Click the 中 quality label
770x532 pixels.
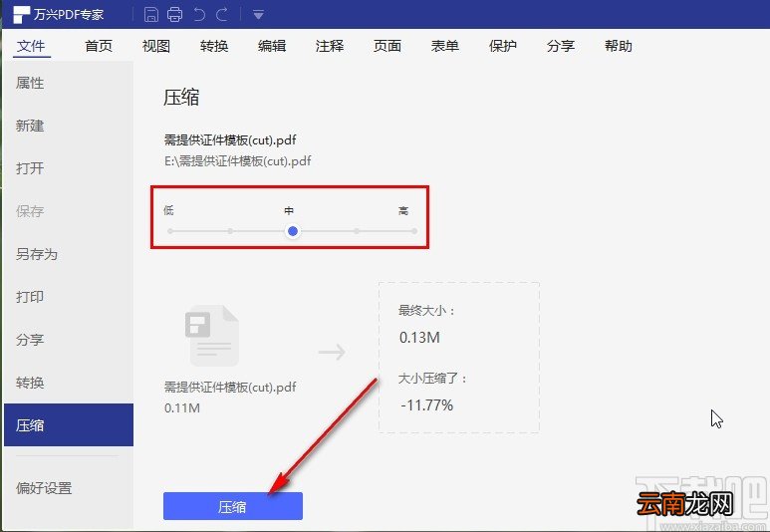tap(289, 211)
